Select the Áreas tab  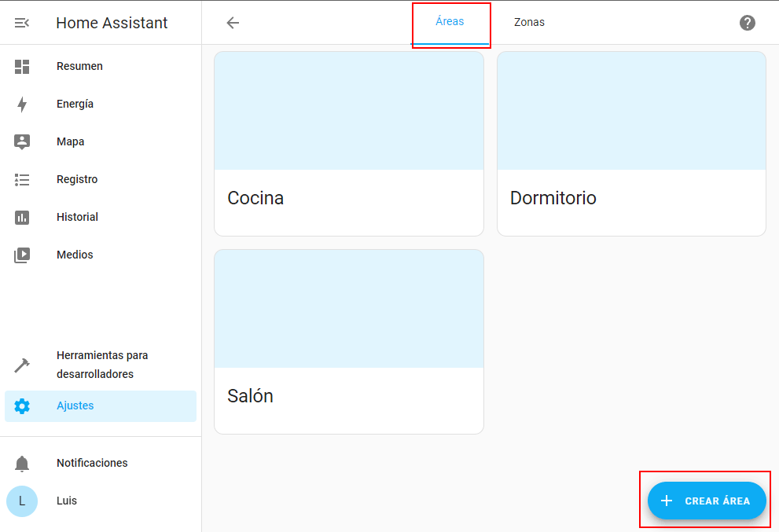(x=450, y=23)
